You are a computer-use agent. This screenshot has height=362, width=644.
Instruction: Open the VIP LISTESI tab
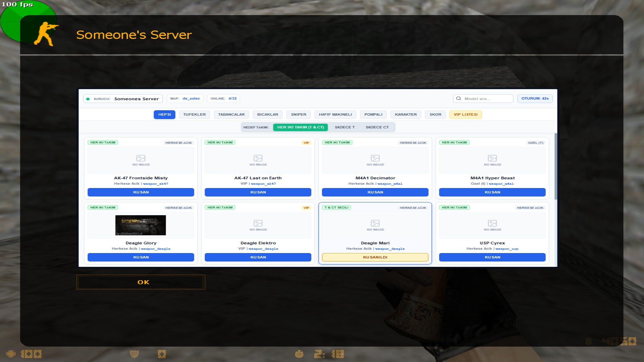(466, 115)
